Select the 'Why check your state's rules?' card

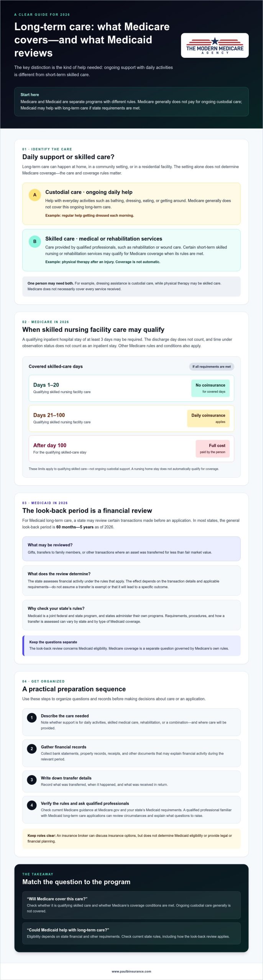point(131,615)
